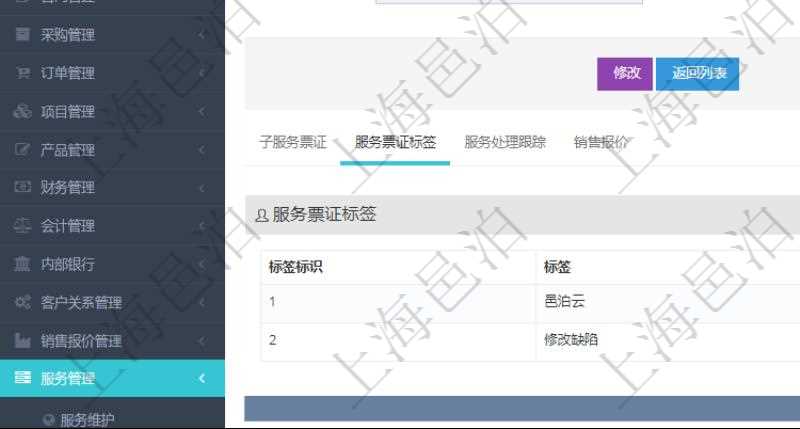Collapse the 服务管理 menu chevron

[202, 378]
